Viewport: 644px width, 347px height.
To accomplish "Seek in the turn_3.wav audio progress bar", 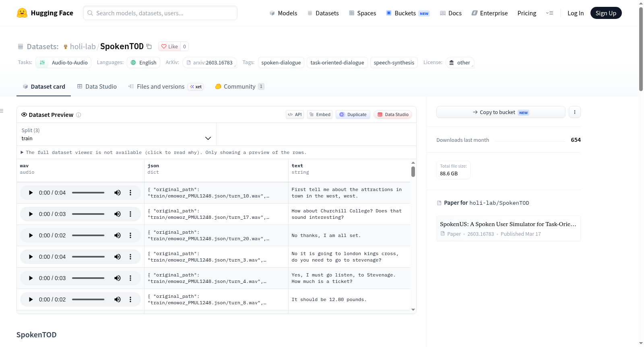I will [x=88, y=257].
